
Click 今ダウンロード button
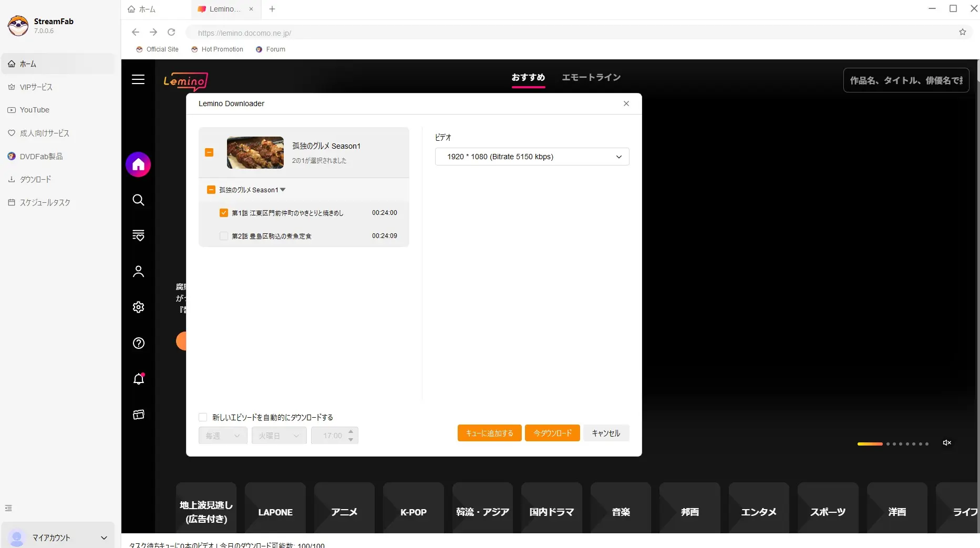tap(552, 433)
